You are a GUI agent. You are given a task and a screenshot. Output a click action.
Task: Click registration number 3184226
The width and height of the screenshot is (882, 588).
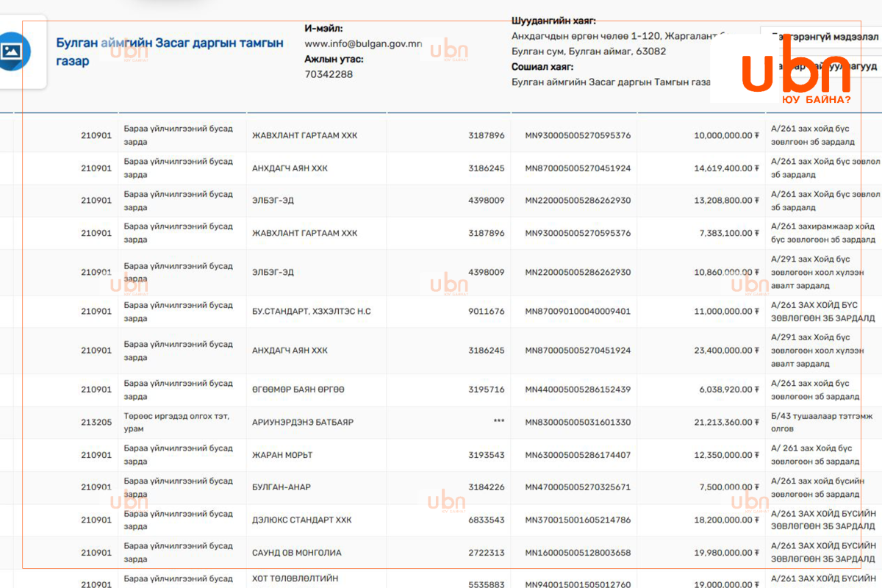coord(487,487)
